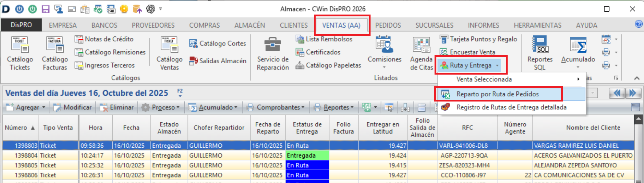Screen dimensions: 644x183
Task: Open Servicio de Reparación
Action: click(273, 53)
